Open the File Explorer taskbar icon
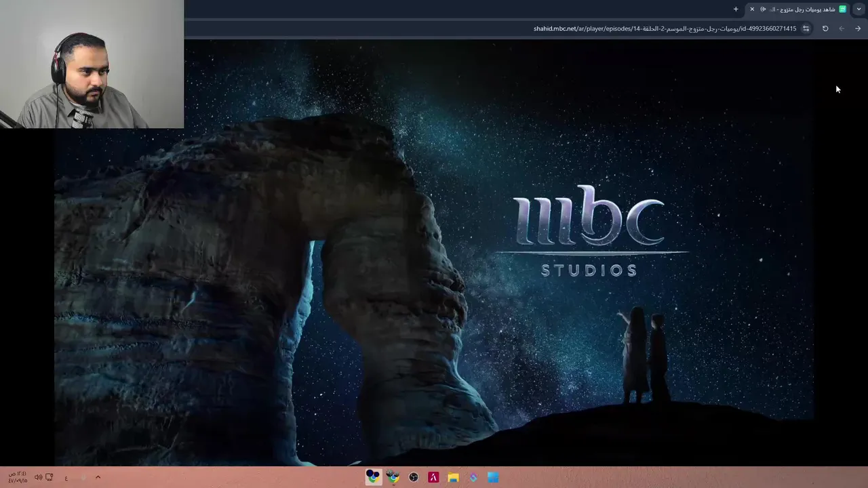The width and height of the screenshot is (868, 488). 453,477
